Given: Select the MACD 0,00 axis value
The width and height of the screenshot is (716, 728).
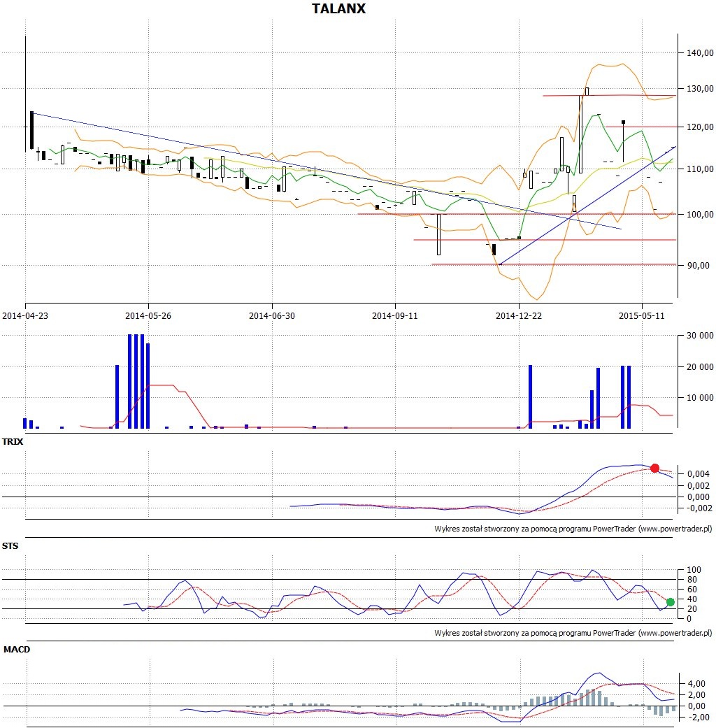Looking at the screenshot, I should [x=696, y=706].
